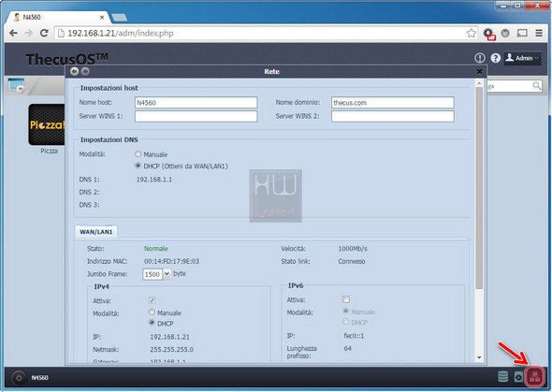Open the network status icon in bottom bar
552x392 pixels.
pyautogui.click(x=534, y=377)
